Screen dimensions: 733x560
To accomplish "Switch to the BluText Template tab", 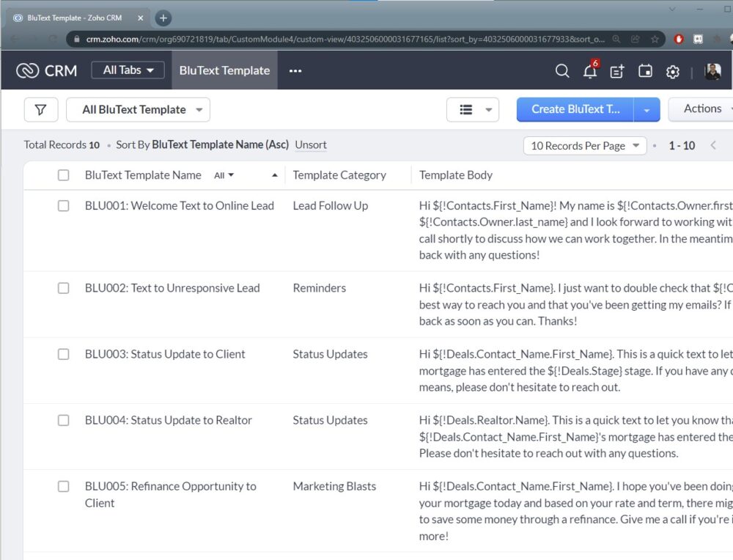I will pos(224,70).
